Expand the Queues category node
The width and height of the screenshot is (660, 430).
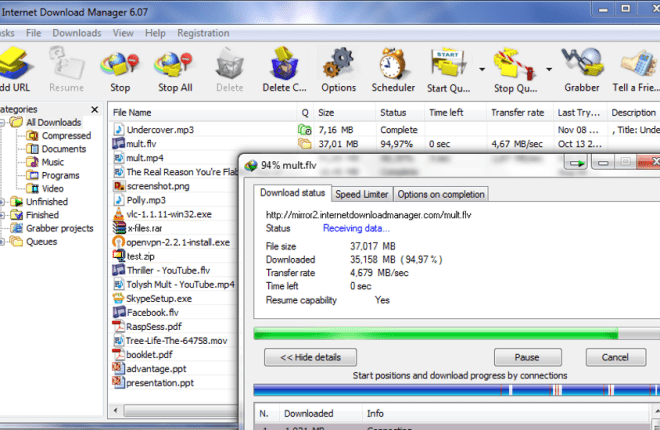click(x=2, y=242)
